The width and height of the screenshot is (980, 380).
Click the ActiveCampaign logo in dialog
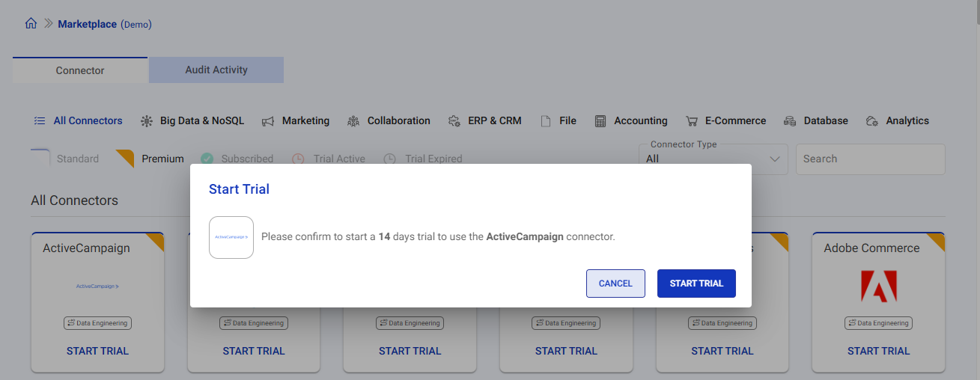(231, 237)
